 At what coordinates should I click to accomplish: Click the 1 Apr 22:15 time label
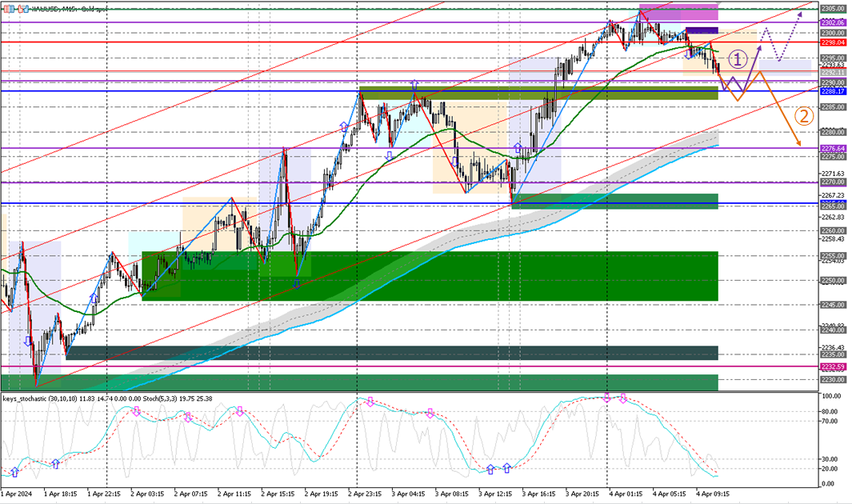104,494
